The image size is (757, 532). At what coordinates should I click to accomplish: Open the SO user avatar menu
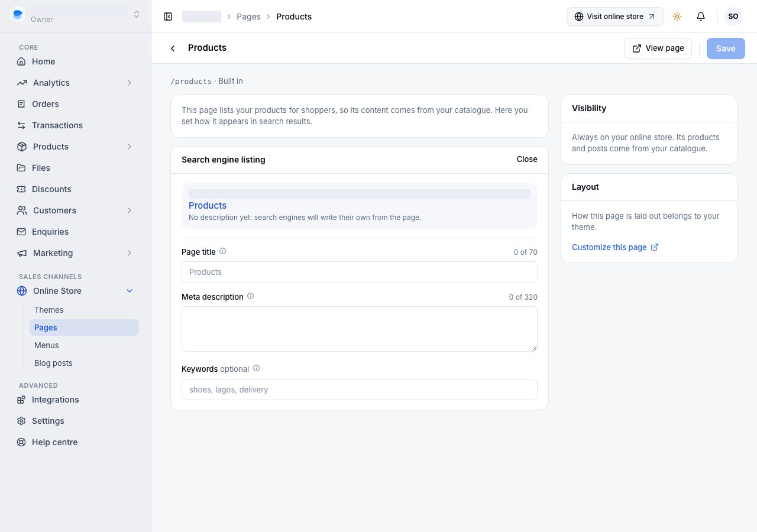[x=733, y=17]
